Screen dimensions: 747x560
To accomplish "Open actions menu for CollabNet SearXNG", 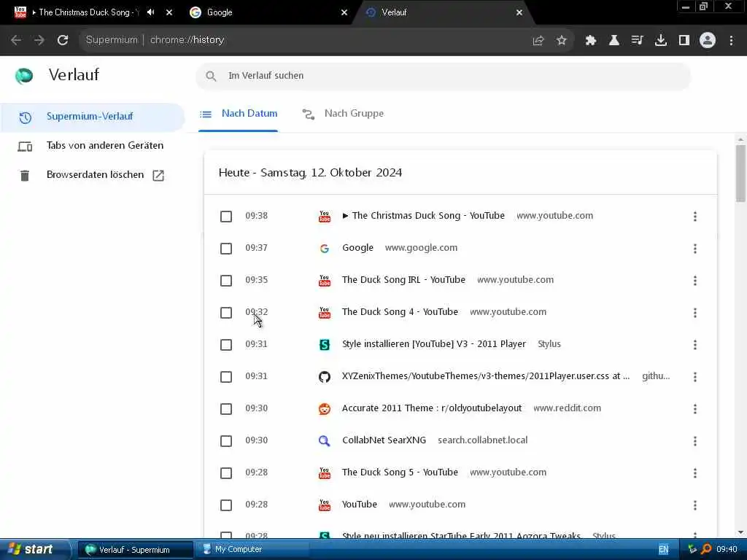I will point(695,441).
